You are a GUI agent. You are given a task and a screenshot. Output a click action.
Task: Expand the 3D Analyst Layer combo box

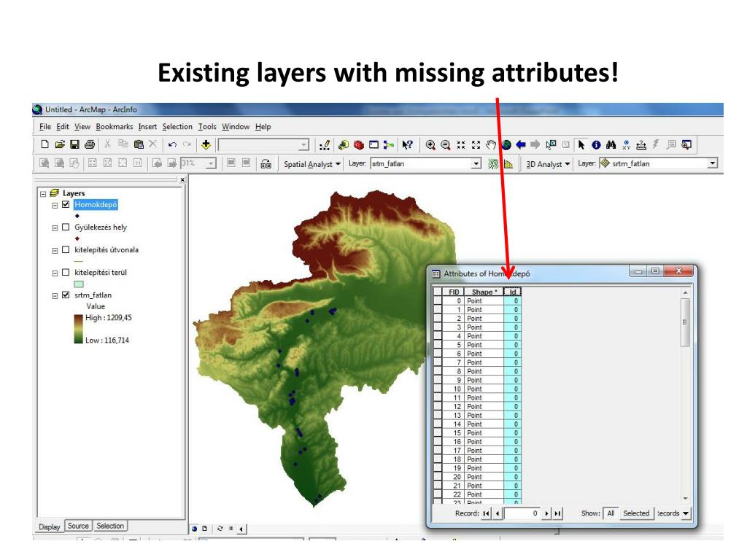712,163
